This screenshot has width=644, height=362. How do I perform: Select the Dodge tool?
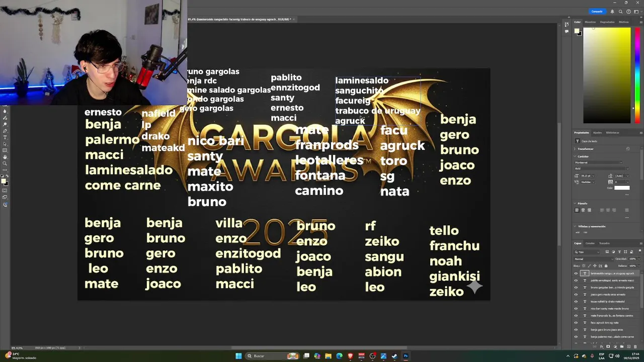pos(5,124)
